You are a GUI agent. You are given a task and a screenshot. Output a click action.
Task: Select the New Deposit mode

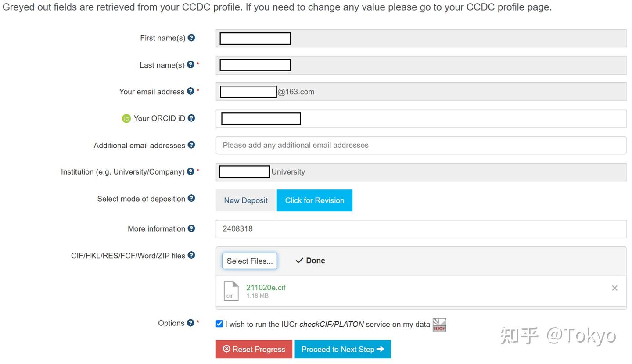tap(246, 200)
